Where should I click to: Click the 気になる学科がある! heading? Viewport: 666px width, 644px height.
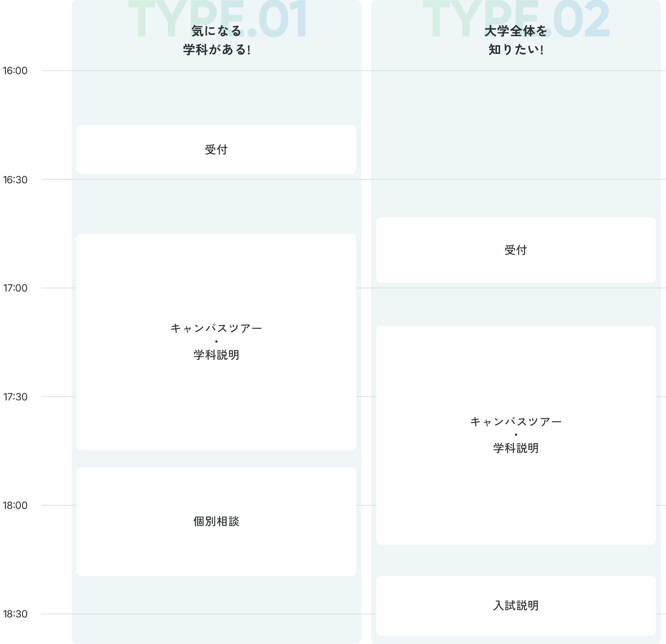(x=216, y=40)
